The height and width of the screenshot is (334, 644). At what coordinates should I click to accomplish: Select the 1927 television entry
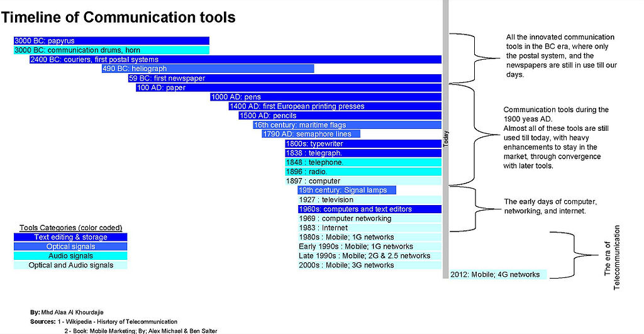click(370, 199)
